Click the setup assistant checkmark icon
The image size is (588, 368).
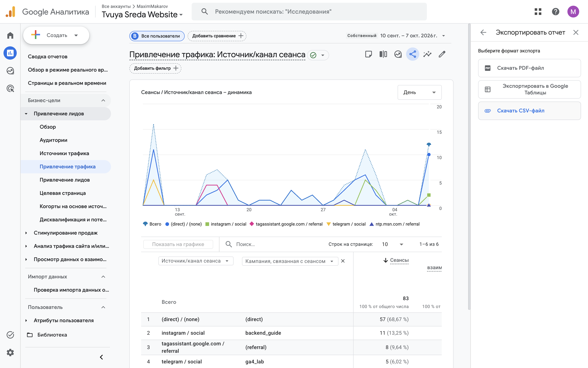pyautogui.click(x=10, y=335)
